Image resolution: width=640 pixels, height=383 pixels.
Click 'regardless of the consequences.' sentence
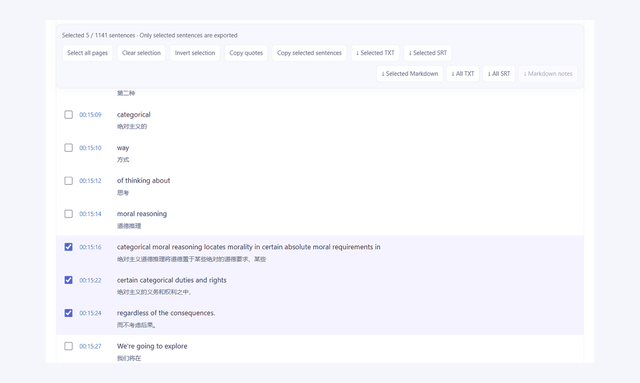(166, 313)
